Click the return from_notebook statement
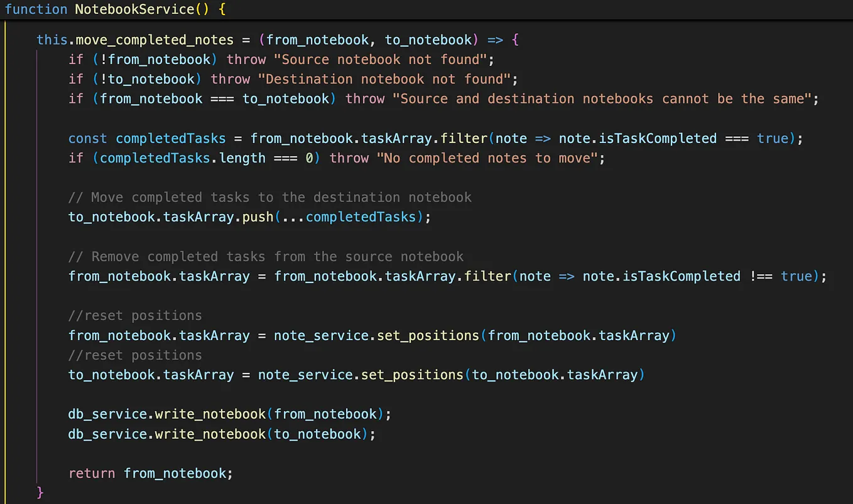This screenshot has width=853, height=504. (151, 473)
